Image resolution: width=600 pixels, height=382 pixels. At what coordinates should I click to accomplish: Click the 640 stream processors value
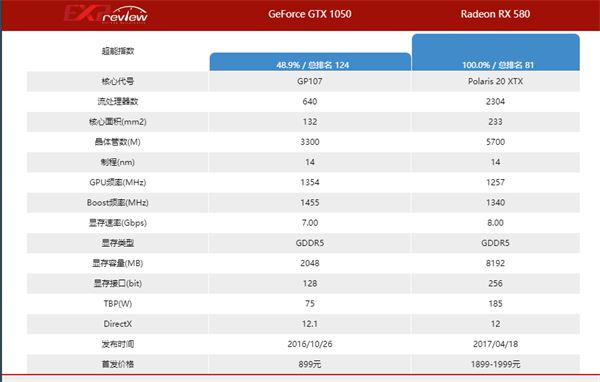[310, 101]
